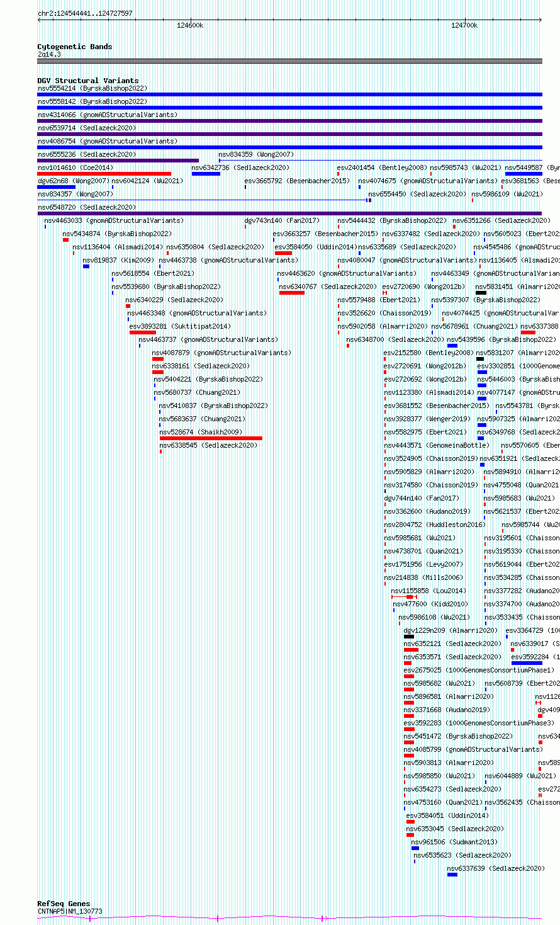Click the red bar under esv3893281
The width and height of the screenshot is (560, 925).
click(143, 332)
